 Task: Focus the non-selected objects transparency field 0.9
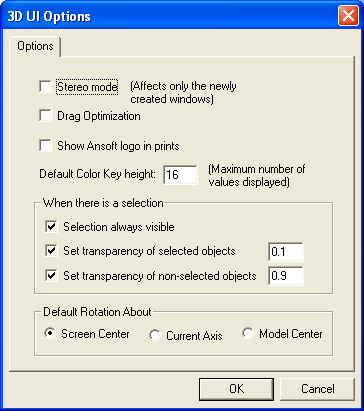pos(286,276)
